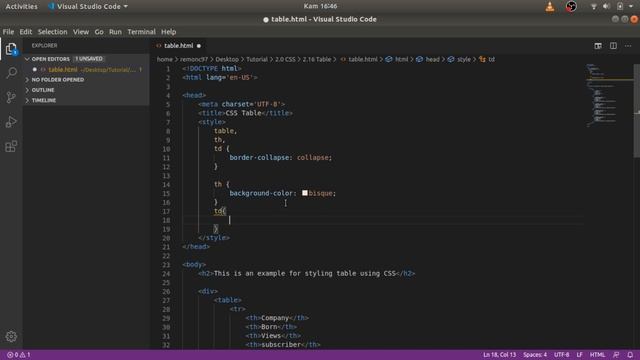Expand the Timeline section

[x=44, y=100]
